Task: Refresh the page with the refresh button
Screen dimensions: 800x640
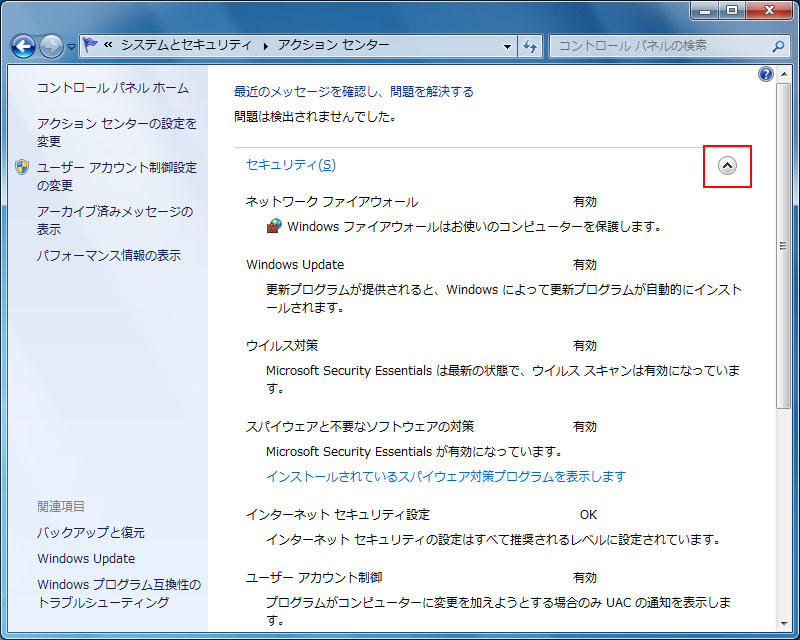Action: click(x=530, y=46)
